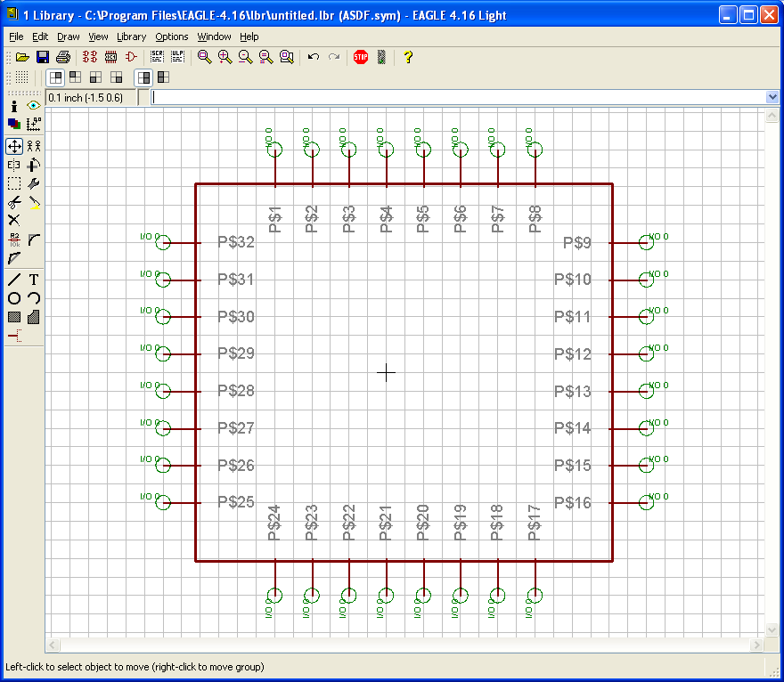784x682 pixels.
Task: Select the Mark origin tool
Action: click(x=34, y=125)
